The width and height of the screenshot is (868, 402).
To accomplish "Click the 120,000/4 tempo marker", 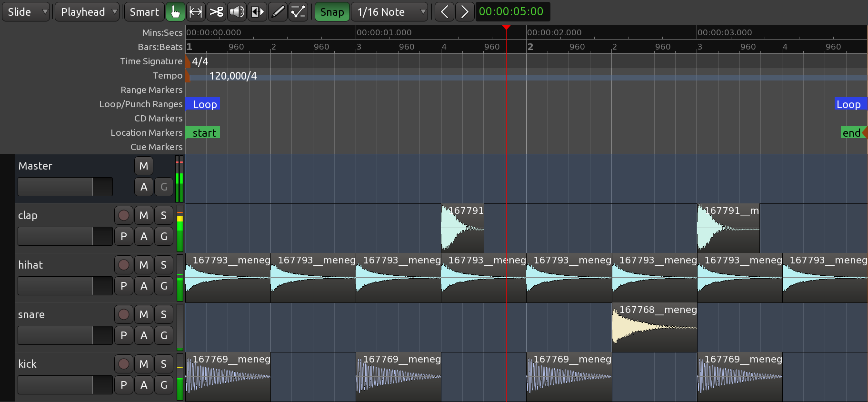I will point(232,76).
